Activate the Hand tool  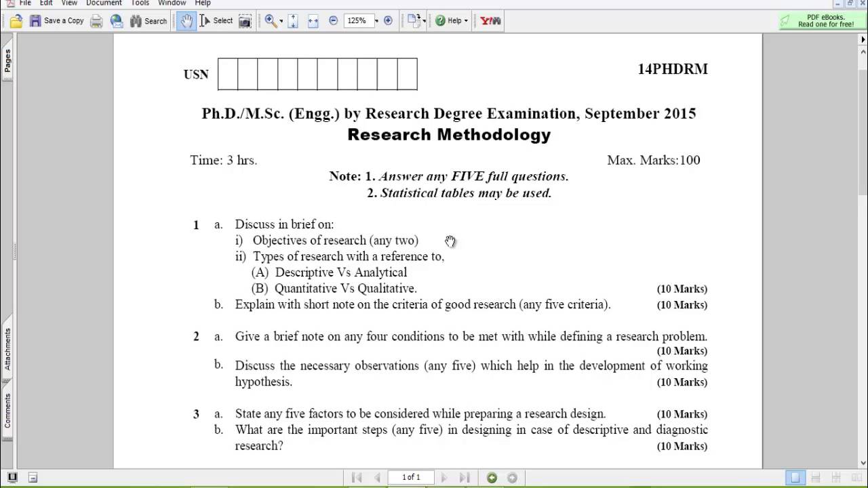tap(186, 21)
